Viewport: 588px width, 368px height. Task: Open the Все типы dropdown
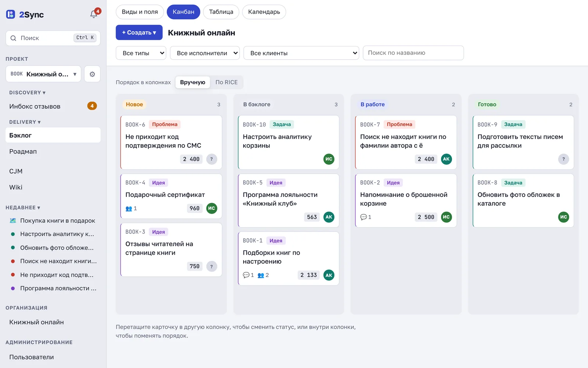tap(141, 53)
